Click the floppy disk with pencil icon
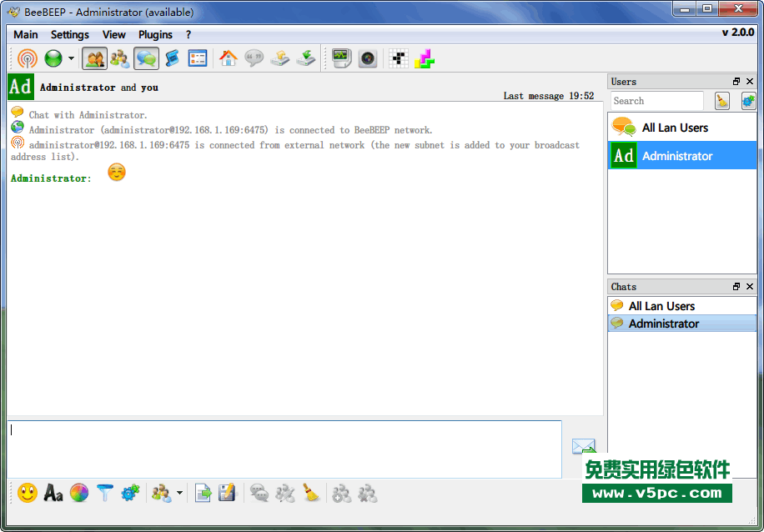 [227, 493]
